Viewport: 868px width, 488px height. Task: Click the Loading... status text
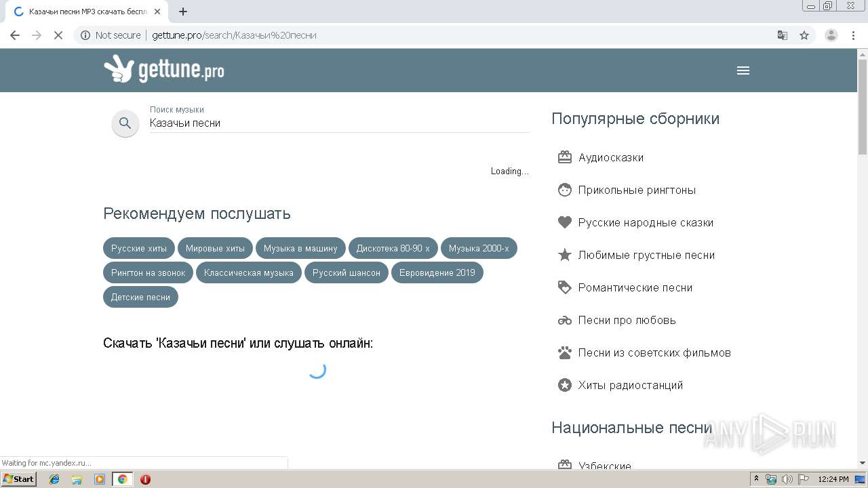coord(510,171)
